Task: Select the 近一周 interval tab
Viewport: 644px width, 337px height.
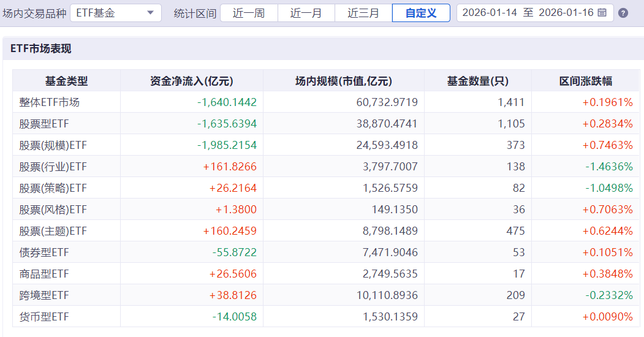Action: [x=249, y=13]
